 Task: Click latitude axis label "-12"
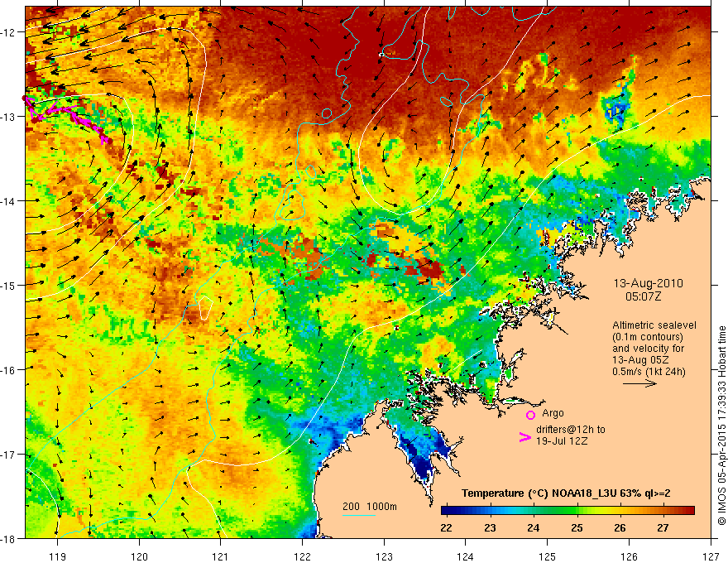pos(8,32)
